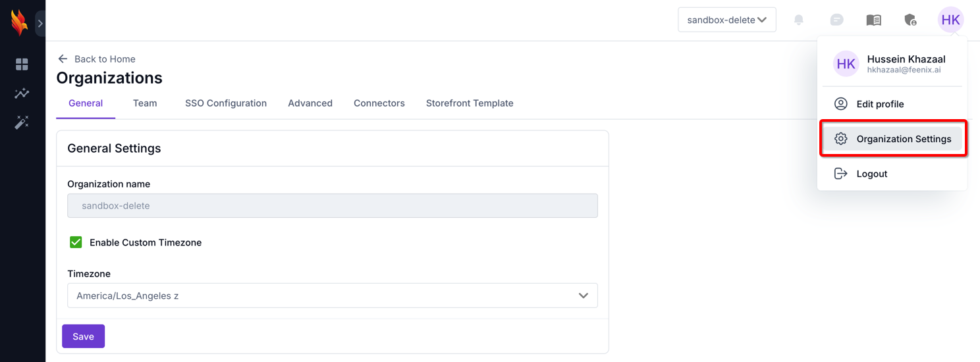Open the sandbox-delete organization dropdown
The image size is (980, 362).
[x=726, y=20]
